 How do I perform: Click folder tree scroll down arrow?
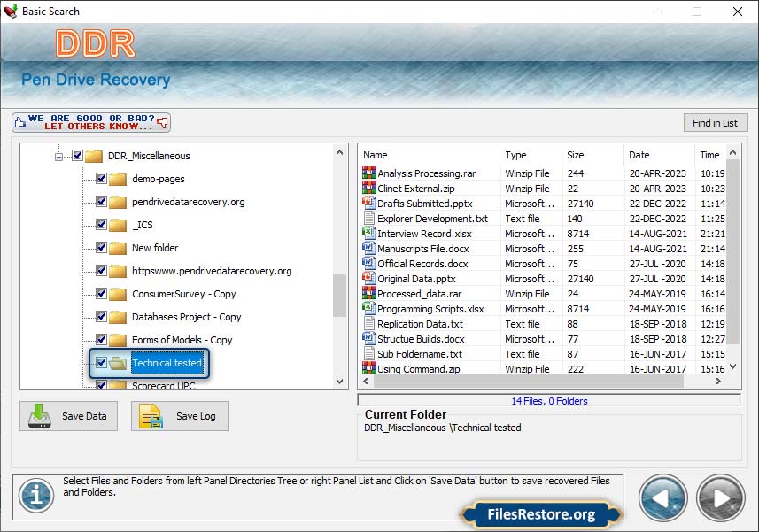340,382
